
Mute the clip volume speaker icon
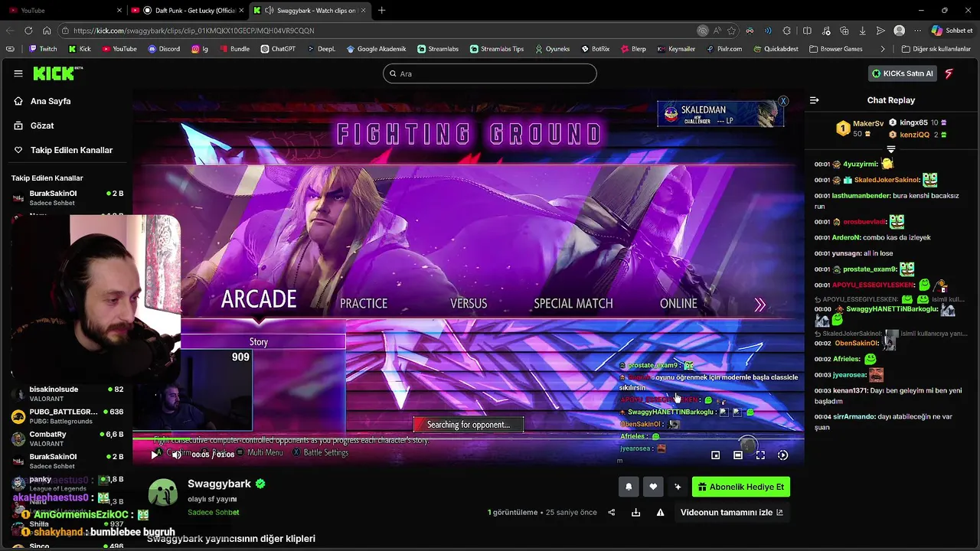coord(176,455)
